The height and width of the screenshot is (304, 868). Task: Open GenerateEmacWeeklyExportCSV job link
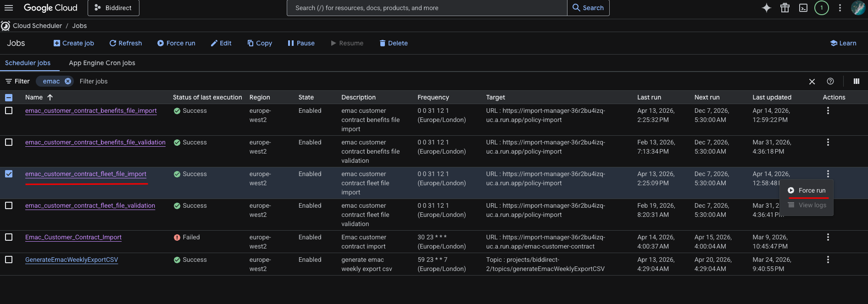pos(72,260)
